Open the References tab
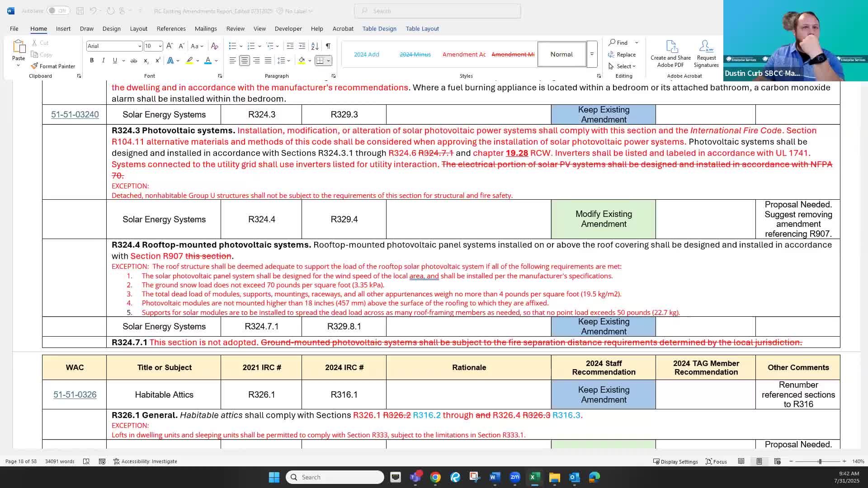 (171, 28)
